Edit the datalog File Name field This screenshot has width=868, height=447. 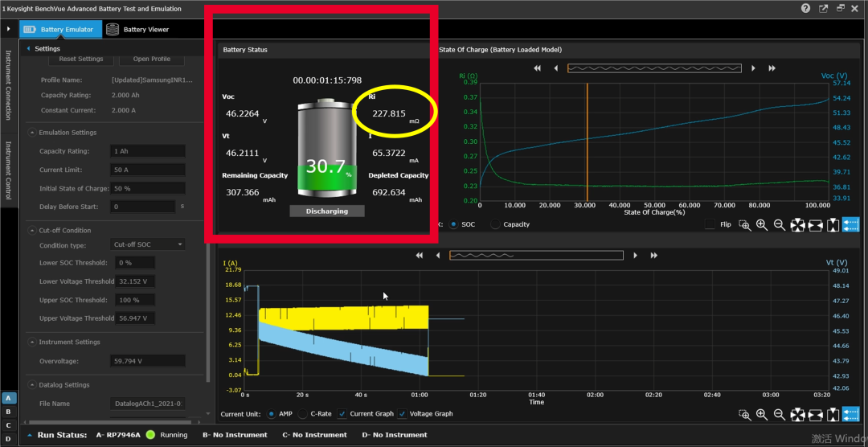click(148, 404)
